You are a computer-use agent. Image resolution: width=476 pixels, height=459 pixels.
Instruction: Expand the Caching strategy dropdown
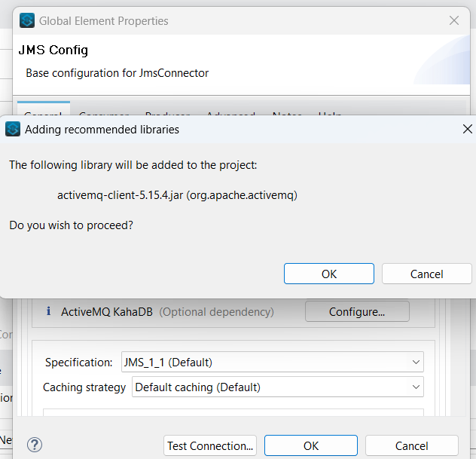coord(277,387)
